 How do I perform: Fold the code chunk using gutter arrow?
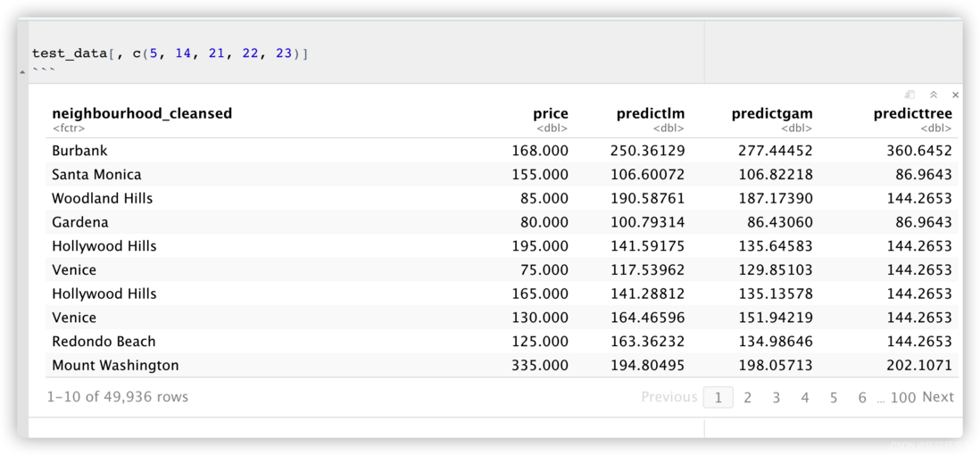click(23, 72)
